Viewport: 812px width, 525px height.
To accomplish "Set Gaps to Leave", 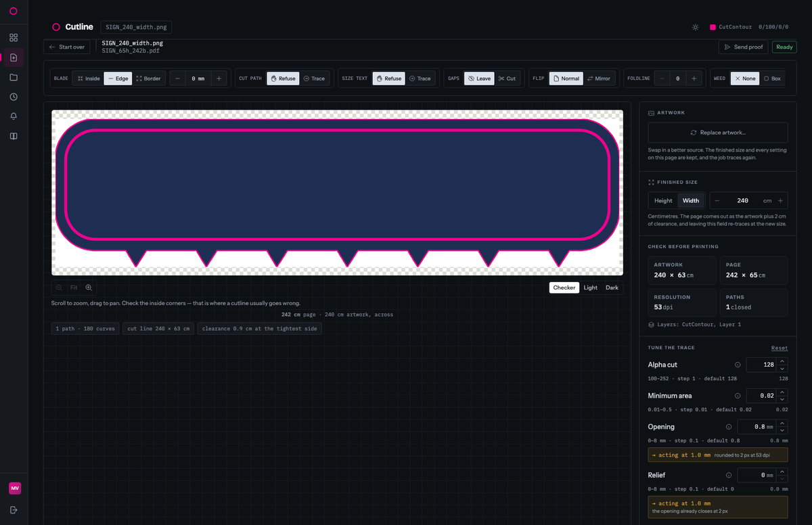I will click(x=479, y=78).
